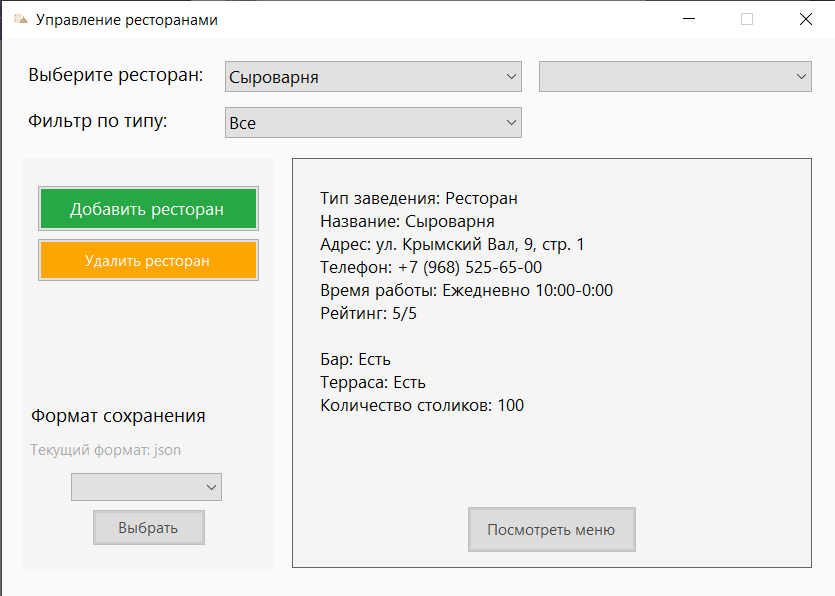The image size is (835, 596).
Task: Click the orange Удалить ресторан button
Action: pos(149,260)
